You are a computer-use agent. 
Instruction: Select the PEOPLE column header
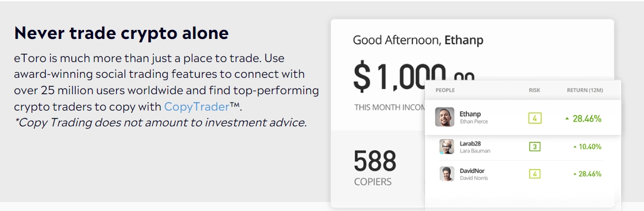click(445, 90)
